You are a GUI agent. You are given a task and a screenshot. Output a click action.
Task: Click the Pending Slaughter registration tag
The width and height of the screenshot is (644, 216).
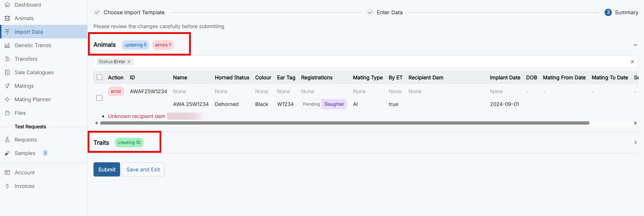324,104
